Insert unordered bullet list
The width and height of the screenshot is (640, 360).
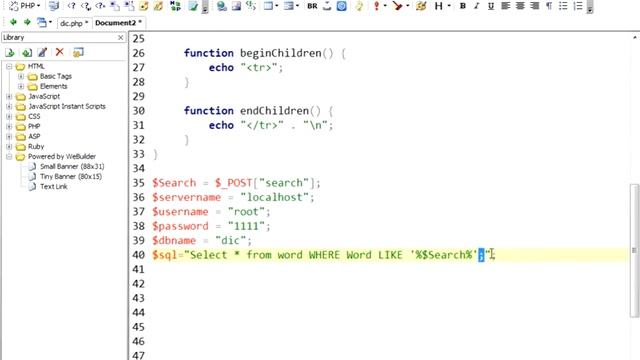tap(563, 6)
